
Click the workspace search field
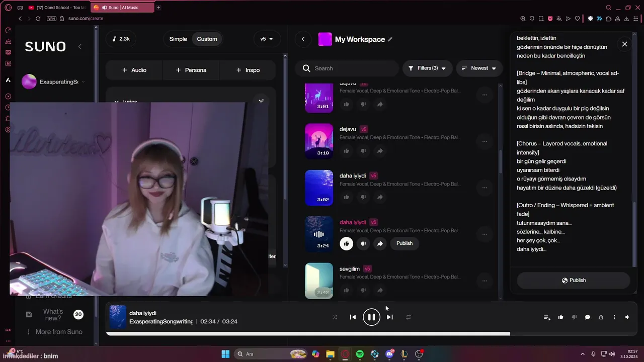tap(347, 68)
